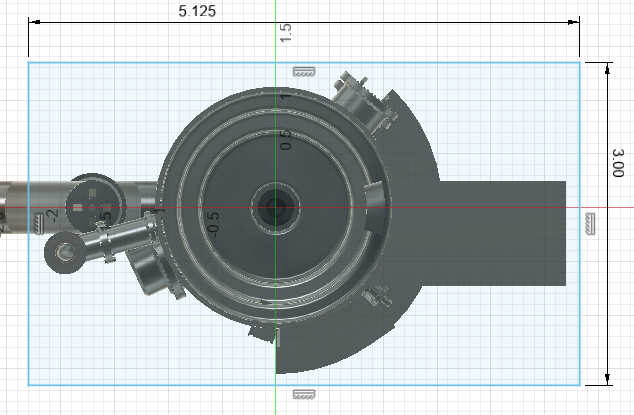Select the constraint glyph below the rectangle's bottom edge
The image size is (634, 415).
pos(303,394)
